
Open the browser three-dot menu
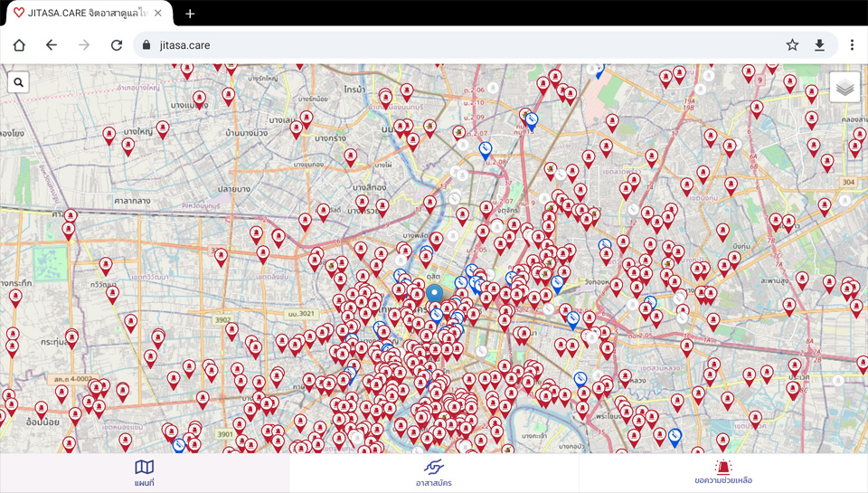click(852, 45)
